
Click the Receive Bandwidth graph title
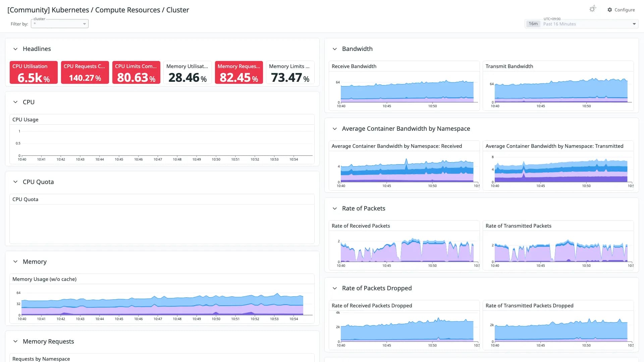(x=354, y=66)
